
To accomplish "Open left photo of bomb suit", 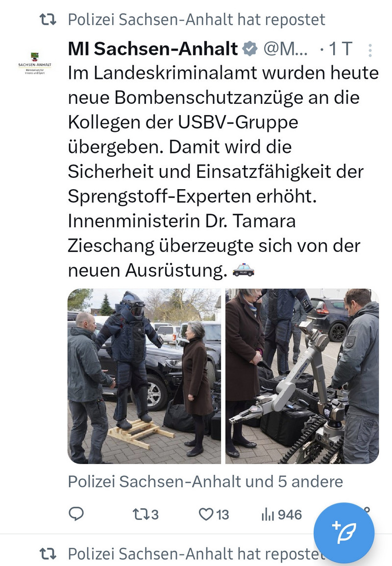I will 145,376.
